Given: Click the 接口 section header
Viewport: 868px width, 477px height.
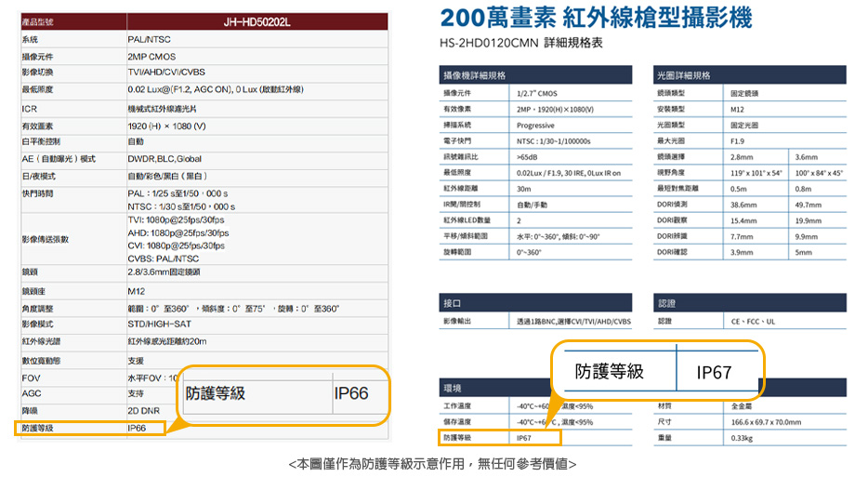Looking at the screenshot, I should (535, 303).
